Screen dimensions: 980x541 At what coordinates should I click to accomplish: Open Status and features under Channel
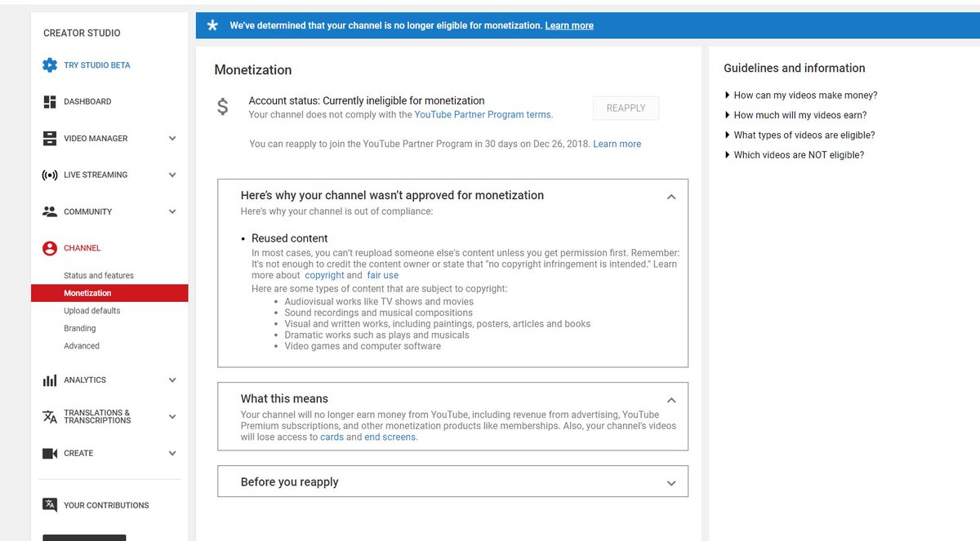[x=99, y=276]
